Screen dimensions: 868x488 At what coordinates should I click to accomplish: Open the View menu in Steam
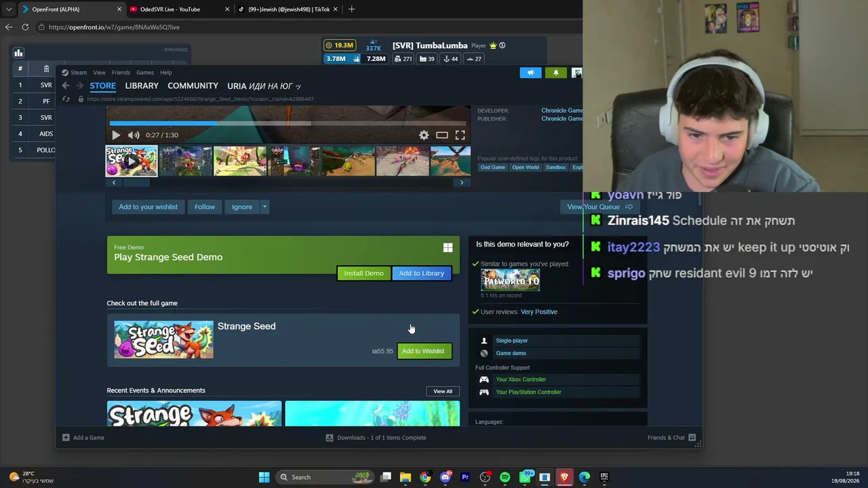[99, 73]
